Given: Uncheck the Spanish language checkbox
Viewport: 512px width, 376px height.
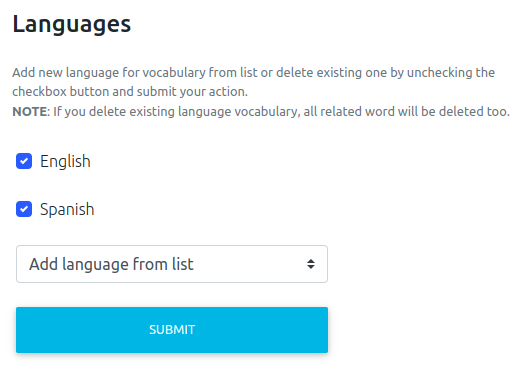Looking at the screenshot, I should point(24,209).
